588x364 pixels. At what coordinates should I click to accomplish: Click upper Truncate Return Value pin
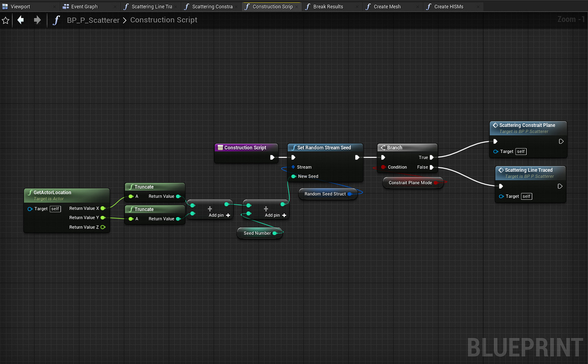pos(178,197)
